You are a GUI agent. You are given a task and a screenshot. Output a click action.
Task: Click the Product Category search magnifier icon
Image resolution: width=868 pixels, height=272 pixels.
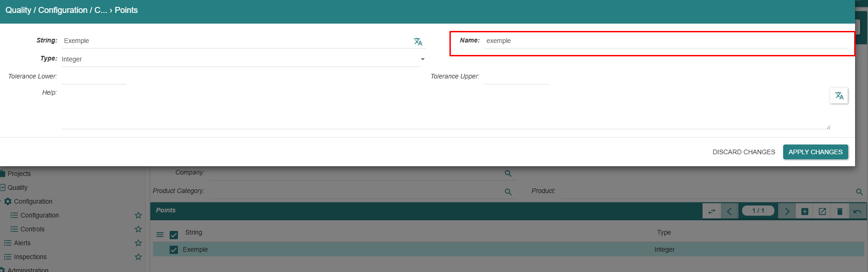[508, 192]
